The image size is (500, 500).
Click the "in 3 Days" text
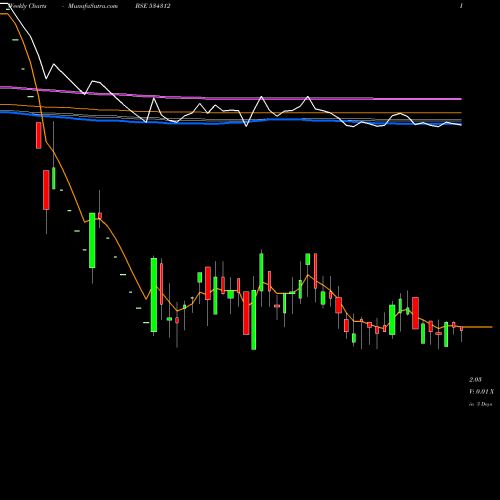click(x=481, y=404)
